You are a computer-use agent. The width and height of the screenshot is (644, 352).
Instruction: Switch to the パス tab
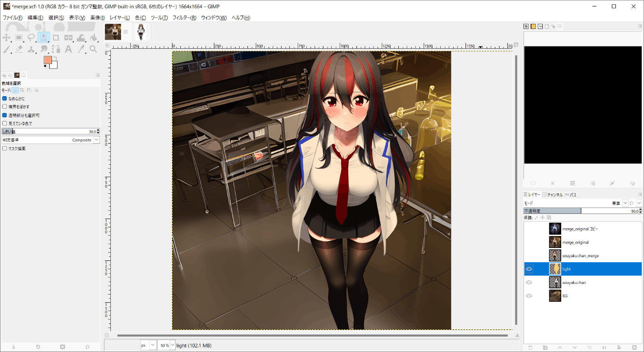click(570, 195)
